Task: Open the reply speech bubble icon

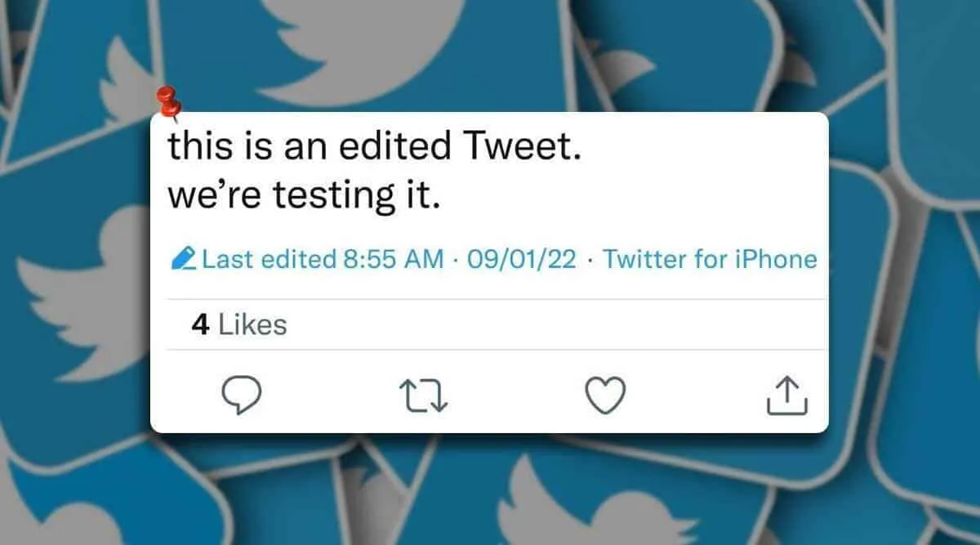Action: [x=242, y=395]
